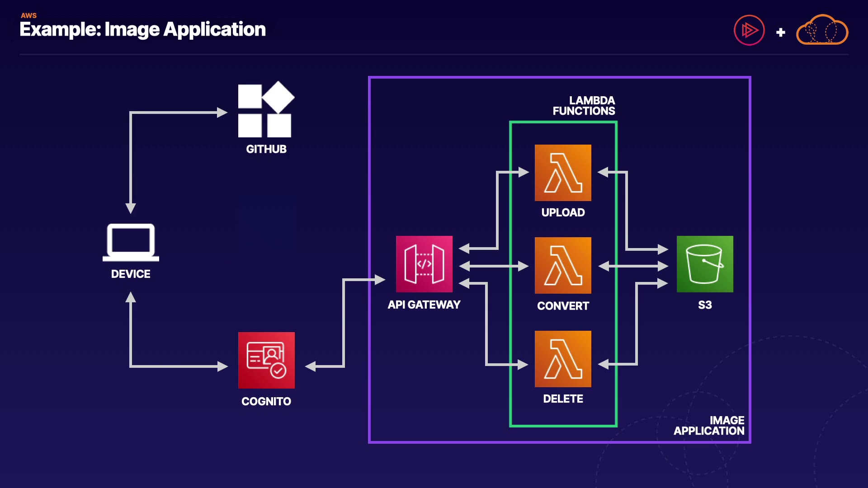868x488 pixels.
Task: Click the slide title Example: Image Application
Action: (x=142, y=29)
